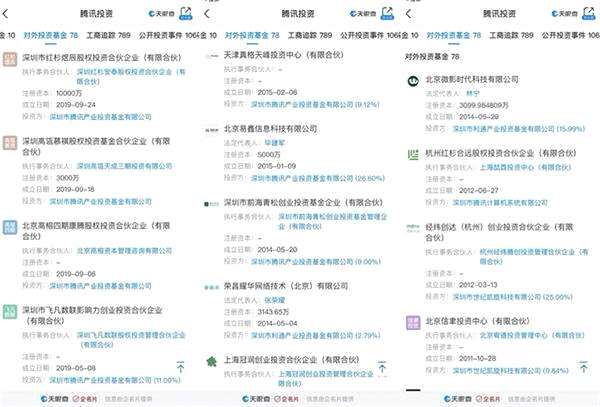Click the logo of 深圳市前海青松创业投资基金企业
The height and width of the screenshot is (407, 600).
point(212,204)
